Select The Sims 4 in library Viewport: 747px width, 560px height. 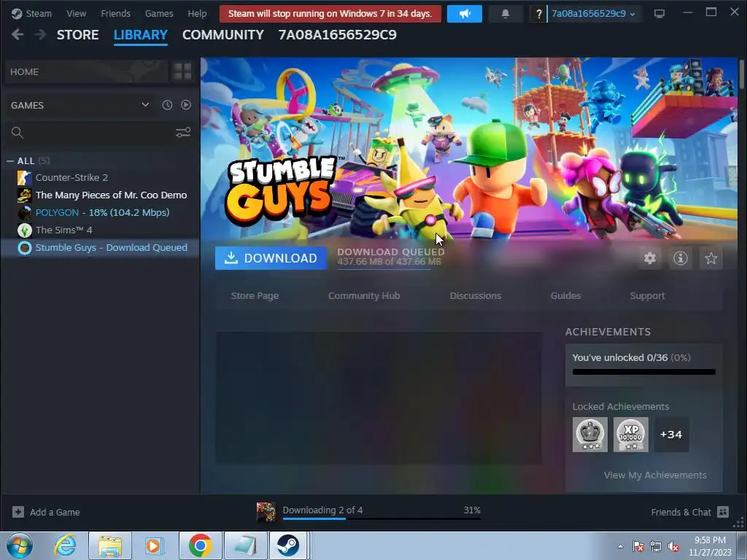tap(100, 230)
